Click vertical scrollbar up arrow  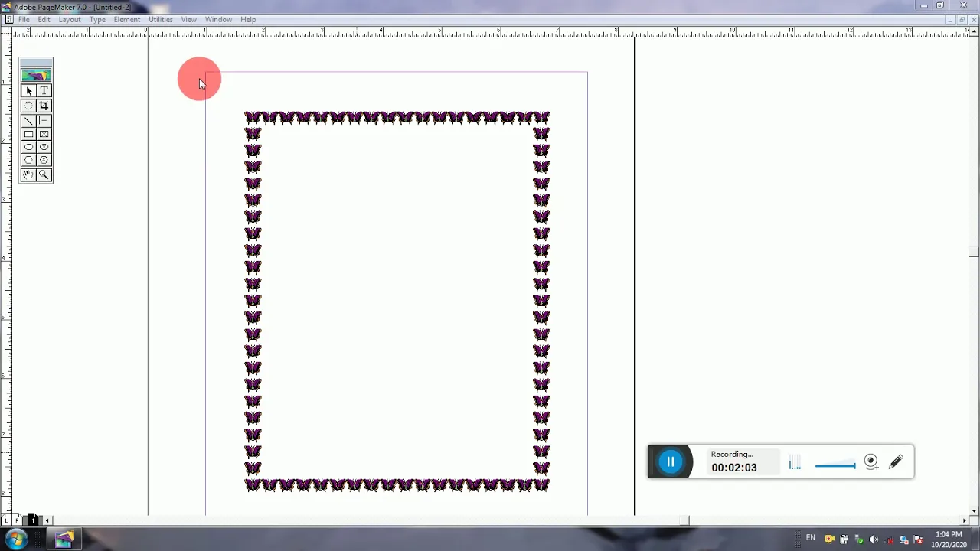tap(974, 32)
